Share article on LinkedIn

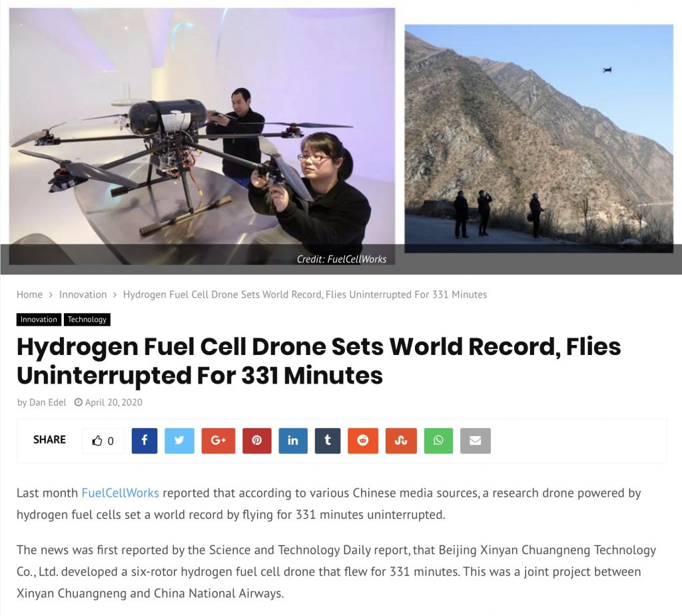(x=293, y=441)
